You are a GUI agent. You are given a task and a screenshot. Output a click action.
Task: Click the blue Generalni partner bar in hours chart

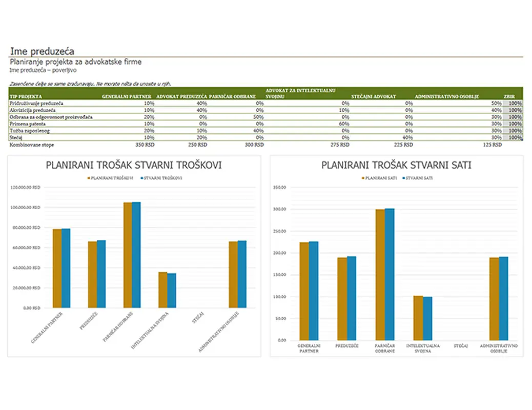313,290
